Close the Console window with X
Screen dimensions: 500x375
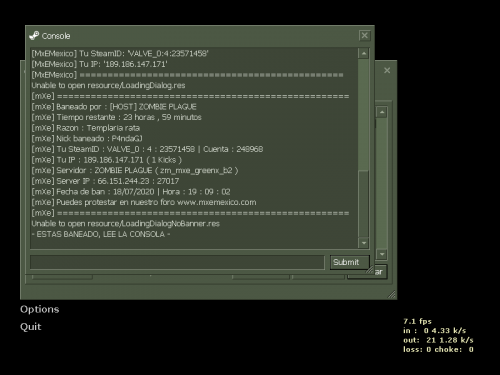[365, 35]
